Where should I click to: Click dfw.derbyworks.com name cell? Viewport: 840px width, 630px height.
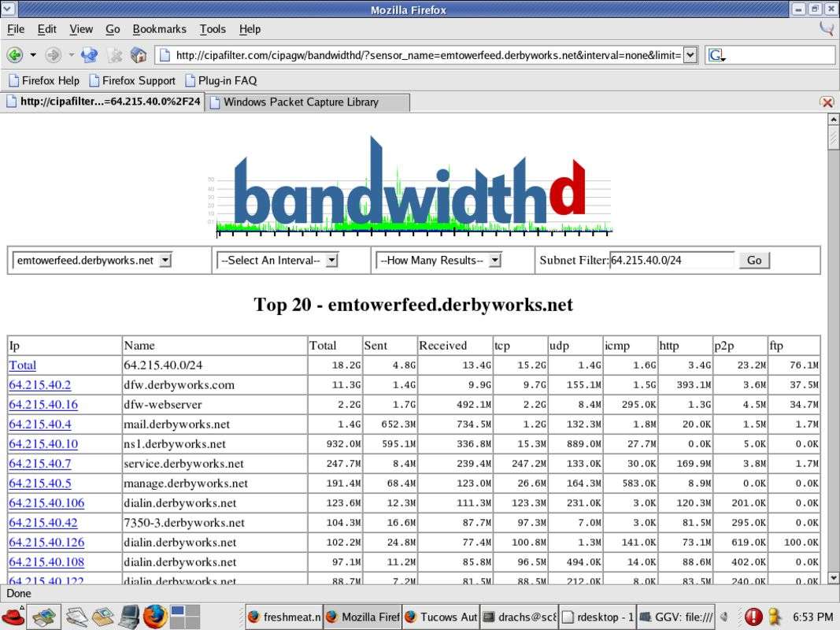pos(215,384)
